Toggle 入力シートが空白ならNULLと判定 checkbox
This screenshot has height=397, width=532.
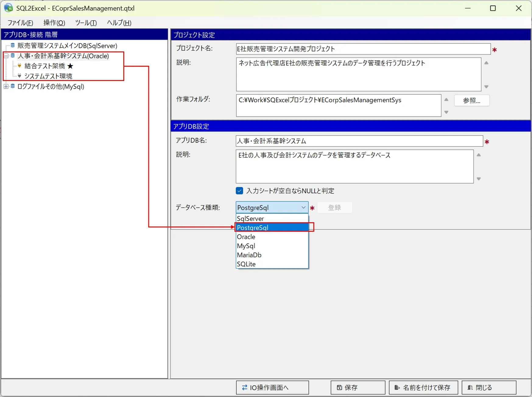(x=239, y=191)
